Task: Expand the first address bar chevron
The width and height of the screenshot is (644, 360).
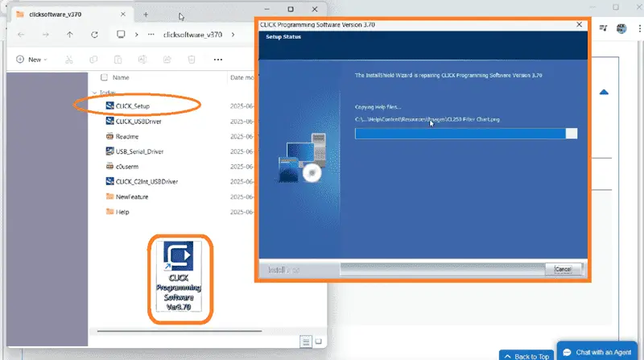Action: (136, 35)
